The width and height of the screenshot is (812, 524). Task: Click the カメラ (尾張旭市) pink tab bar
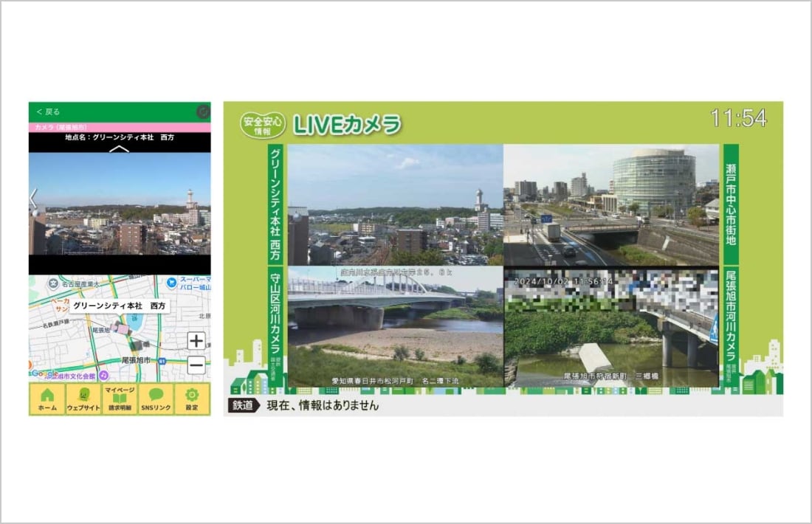click(x=120, y=128)
